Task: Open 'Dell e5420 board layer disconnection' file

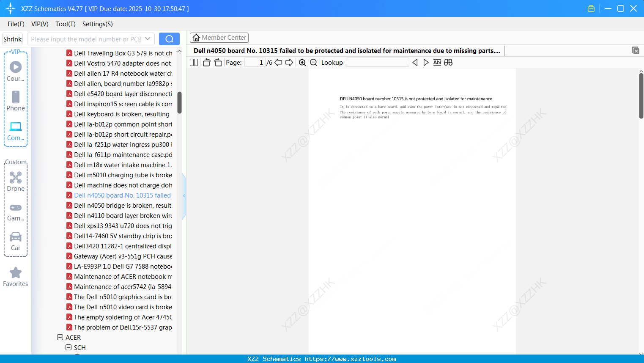Action: coord(119,94)
